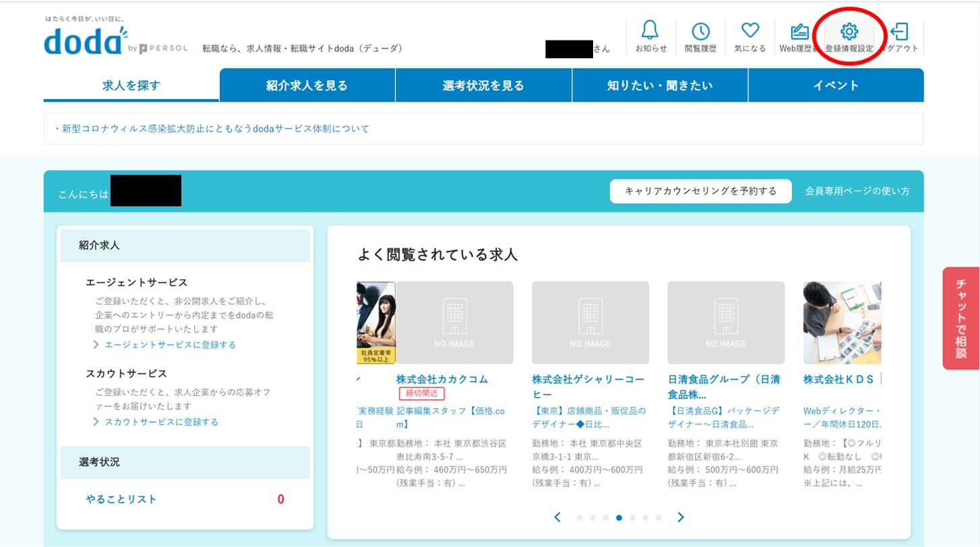Go to the 知りたい・聞きたい tab
Image resolution: width=980 pixels, height=547 pixels.
660,86
